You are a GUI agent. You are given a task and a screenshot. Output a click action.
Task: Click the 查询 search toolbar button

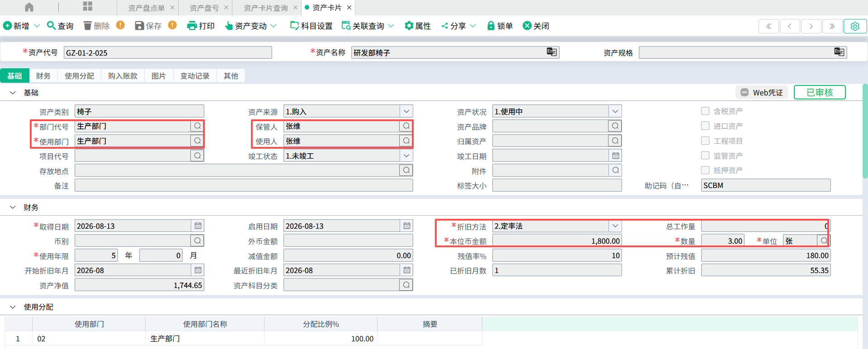(x=60, y=26)
